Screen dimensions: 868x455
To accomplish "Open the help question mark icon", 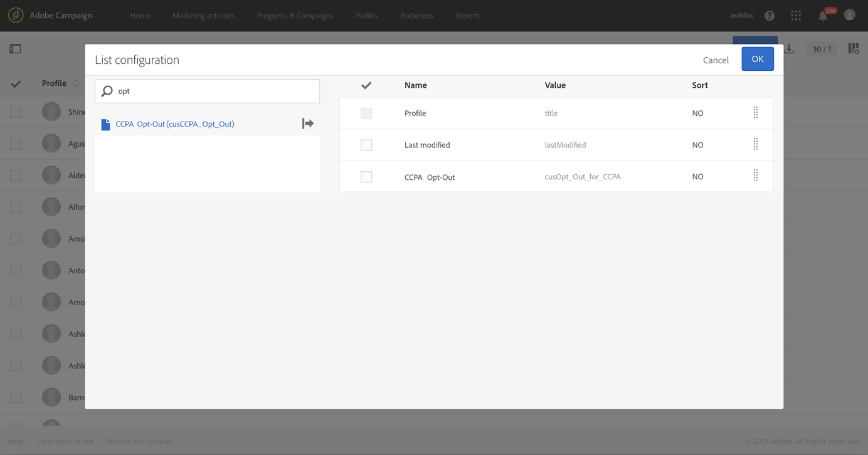I will coord(770,16).
